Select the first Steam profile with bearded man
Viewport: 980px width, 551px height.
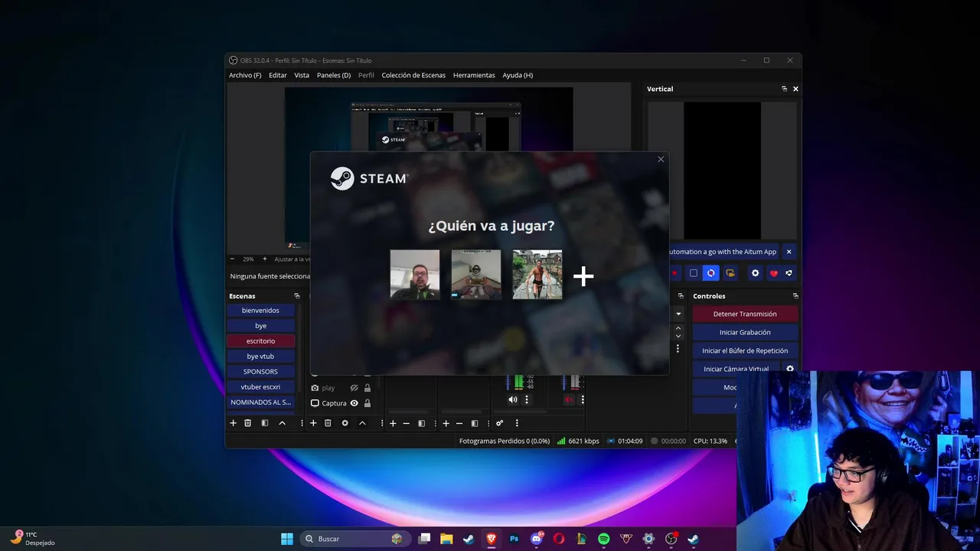pyautogui.click(x=415, y=274)
